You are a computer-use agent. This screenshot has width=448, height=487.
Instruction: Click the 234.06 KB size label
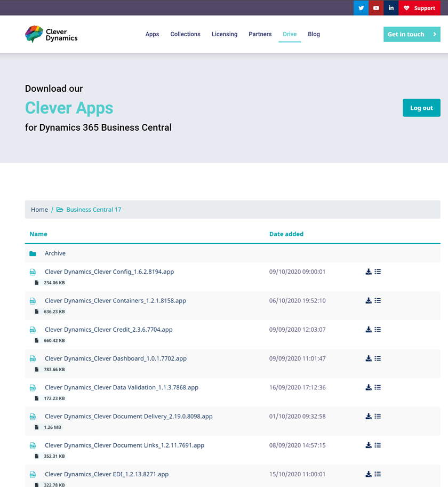(x=54, y=283)
